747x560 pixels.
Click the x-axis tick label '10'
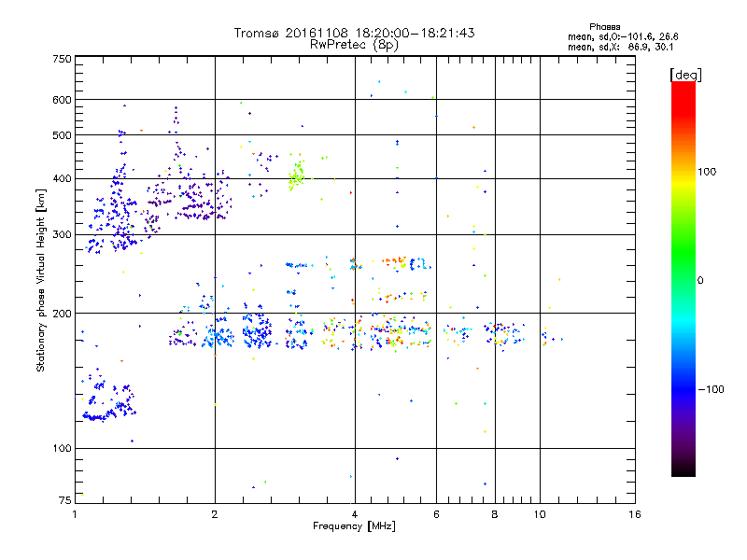(x=540, y=514)
